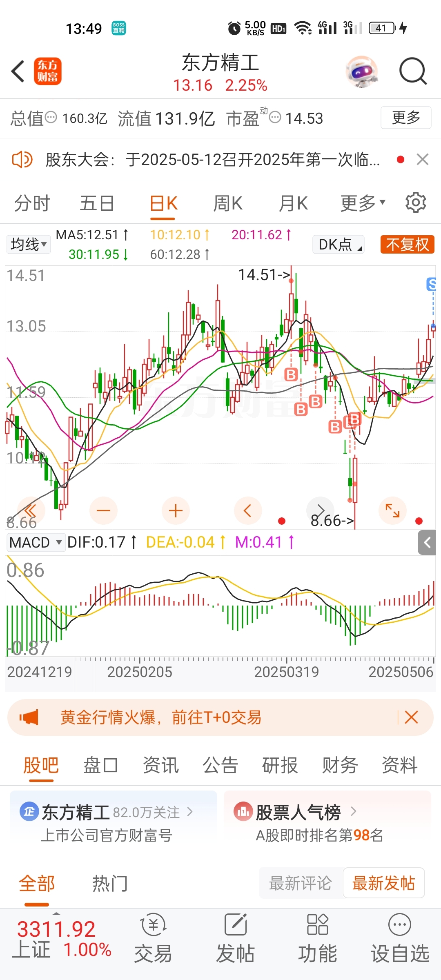Tap the 市盈 info icon
This screenshot has height=980, width=441.
pyautogui.click(x=275, y=118)
